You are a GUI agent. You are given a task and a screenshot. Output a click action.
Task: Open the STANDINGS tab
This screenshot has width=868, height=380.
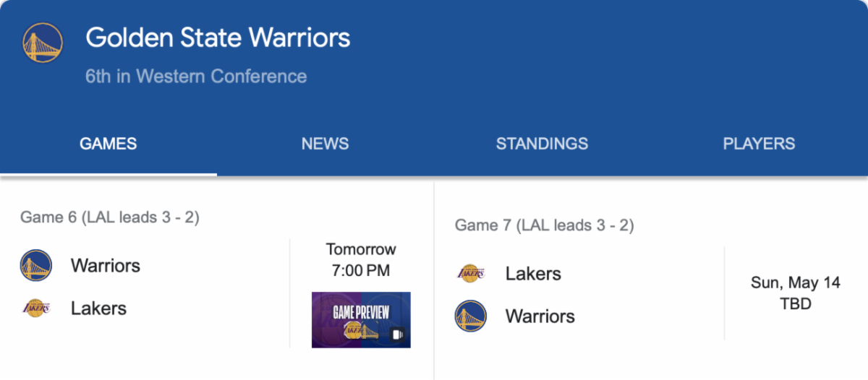point(542,143)
